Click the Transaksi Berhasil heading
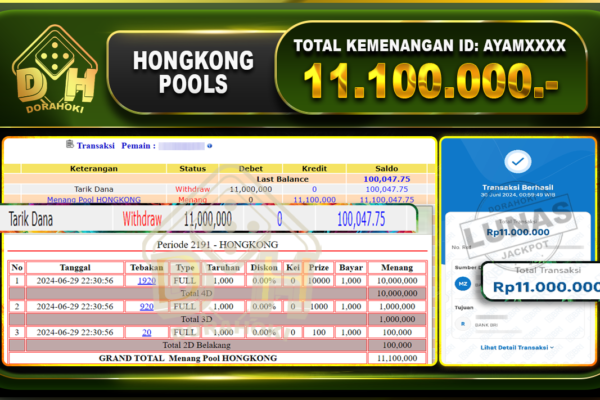This screenshot has width=600, height=400. [x=518, y=187]
